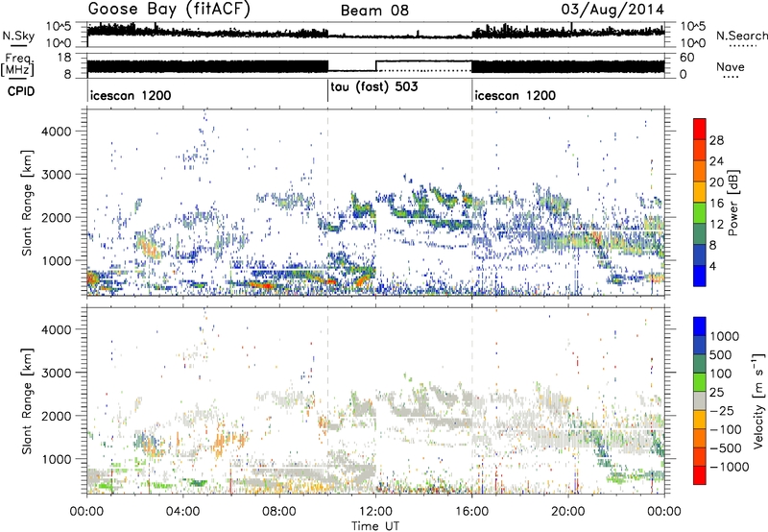The width and height of the screenshot is (768, 532).
Task: Click the "Power [dB]" colorbar title
Action: tap(732, 203)
